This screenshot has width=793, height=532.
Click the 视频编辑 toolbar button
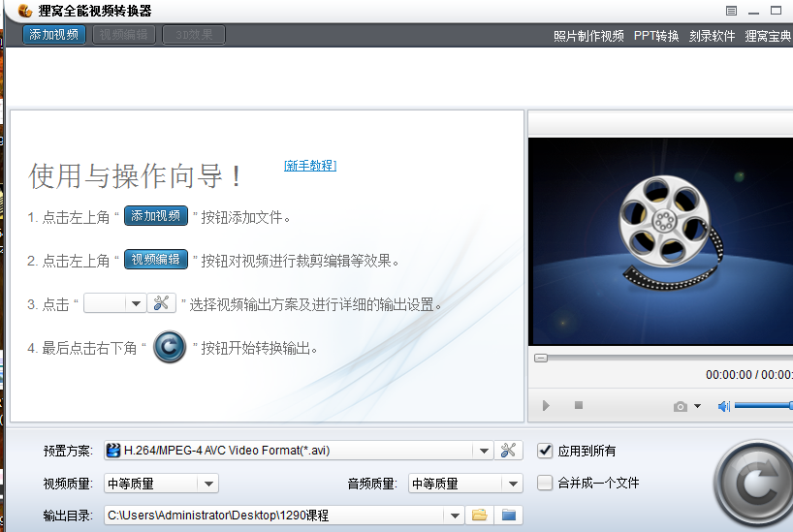point(124,35)
